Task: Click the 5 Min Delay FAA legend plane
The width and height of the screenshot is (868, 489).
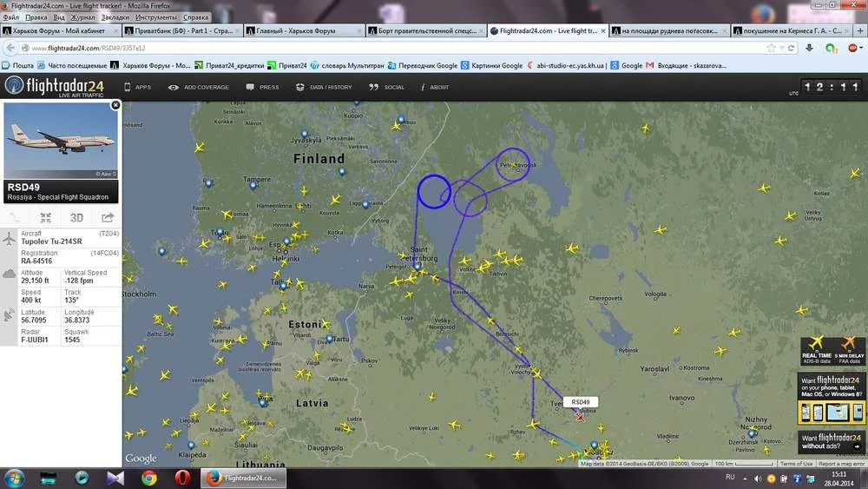Action: pyautogui.click(x=849, y=343)
